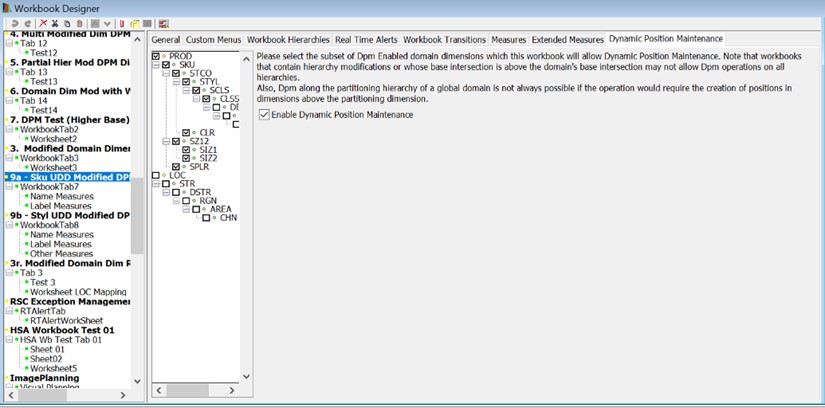Image resolution: width=825 pixels, height=408 pixels.
Task: Uncheck the SCLS dimension checkbox
Action: (x=196, y=90)
